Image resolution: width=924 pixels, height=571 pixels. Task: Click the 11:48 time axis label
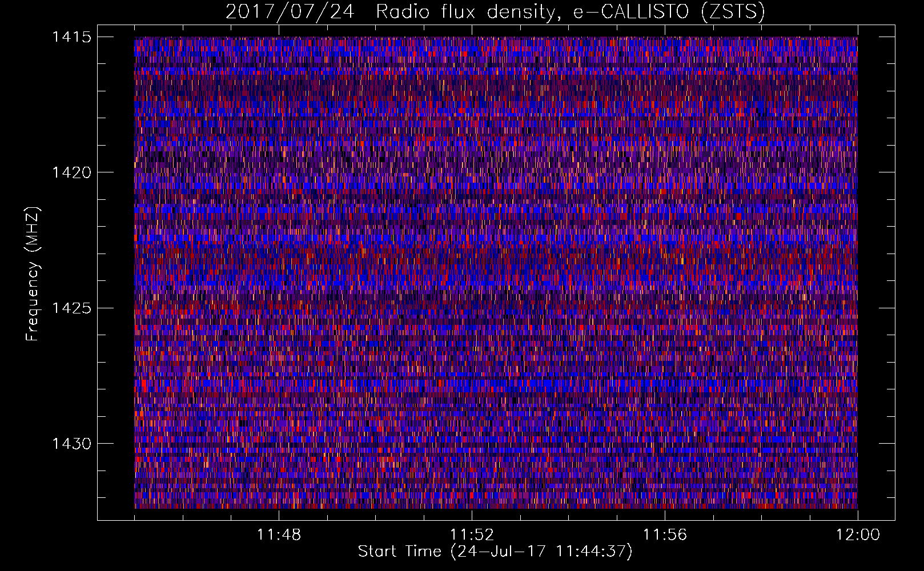[279, 535]
